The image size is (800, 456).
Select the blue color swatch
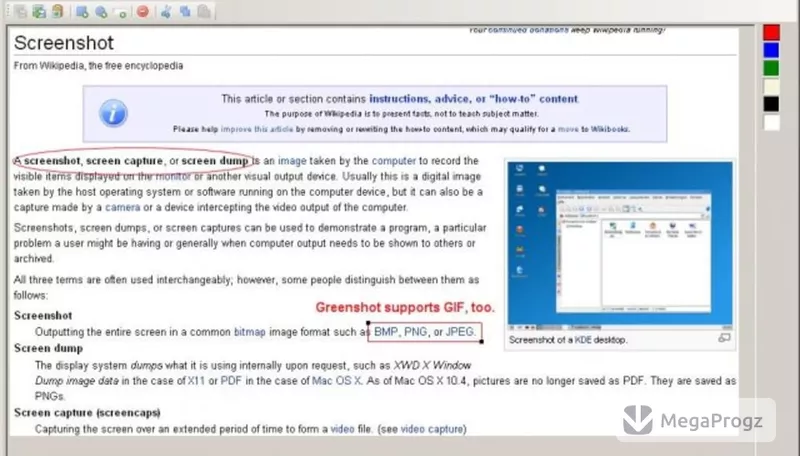(771, 50)
